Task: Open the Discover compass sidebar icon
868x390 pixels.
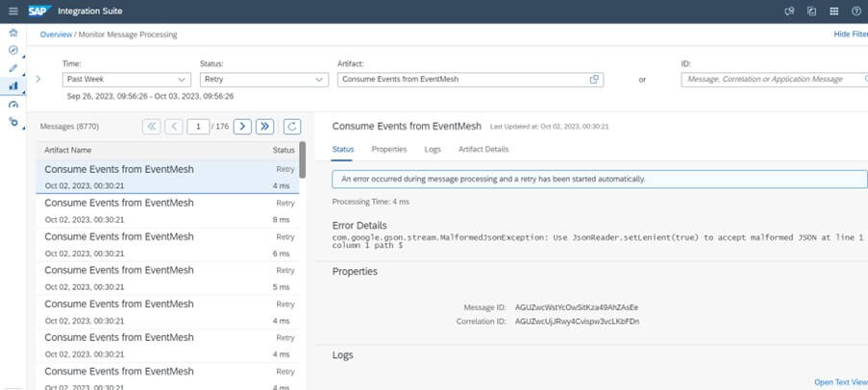Action: pyautogui.click(x=13, y=50)
